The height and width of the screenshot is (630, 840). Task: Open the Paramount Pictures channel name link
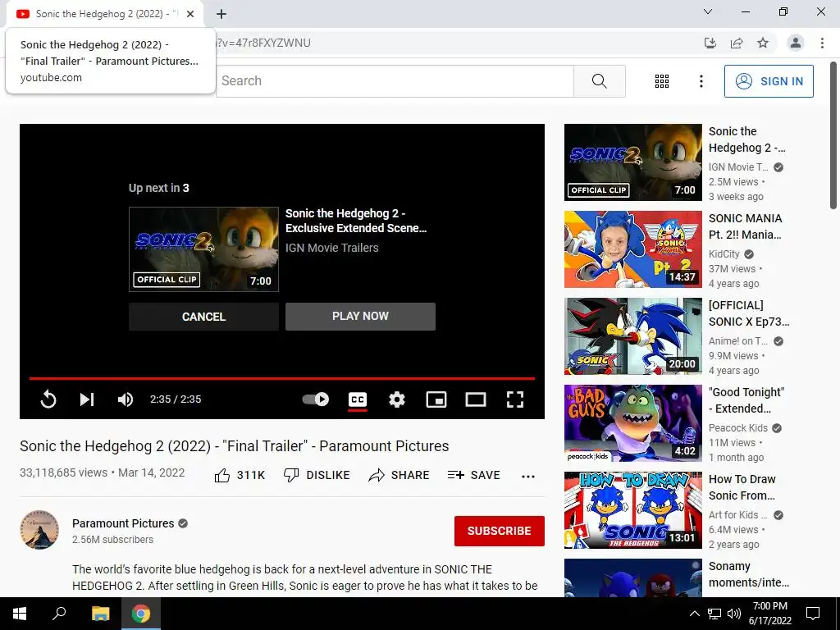[123, 523]
